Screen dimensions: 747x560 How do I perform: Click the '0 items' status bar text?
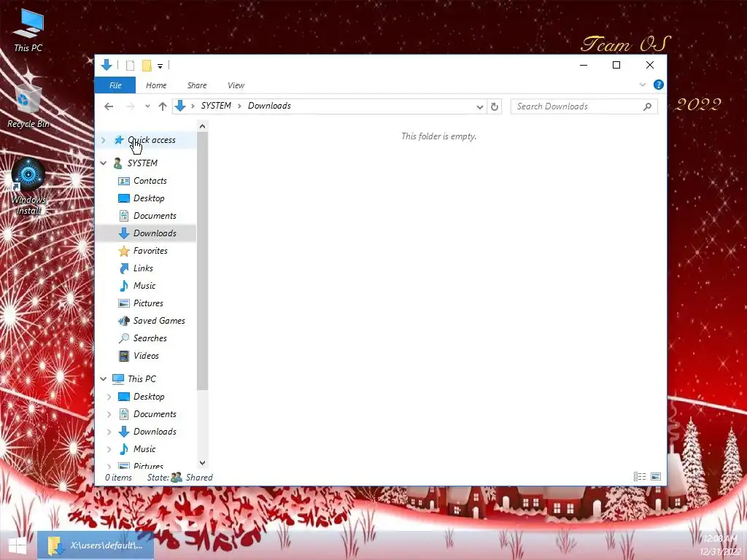(118, 477)
